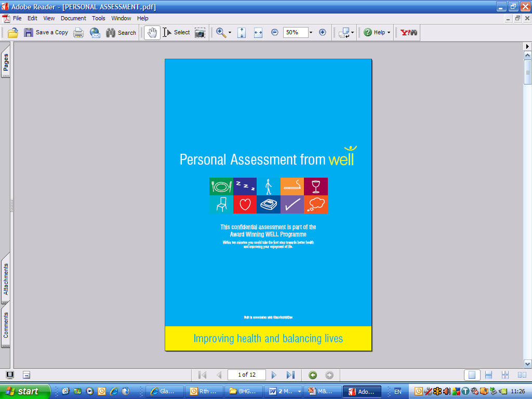Go to the previous page

pyautogui.click(x=219, y=375)
